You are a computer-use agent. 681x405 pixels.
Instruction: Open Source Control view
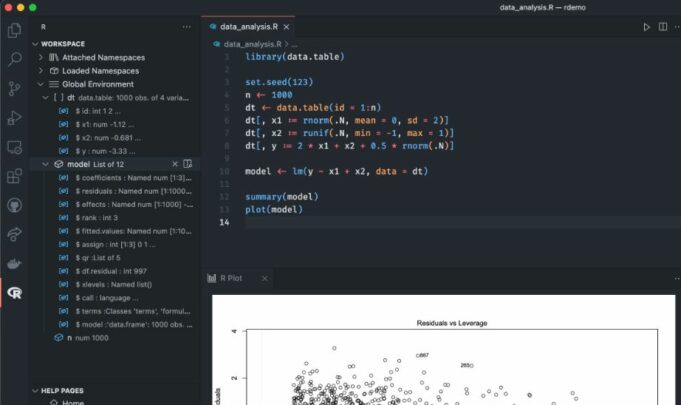click(x=14, y=89)
